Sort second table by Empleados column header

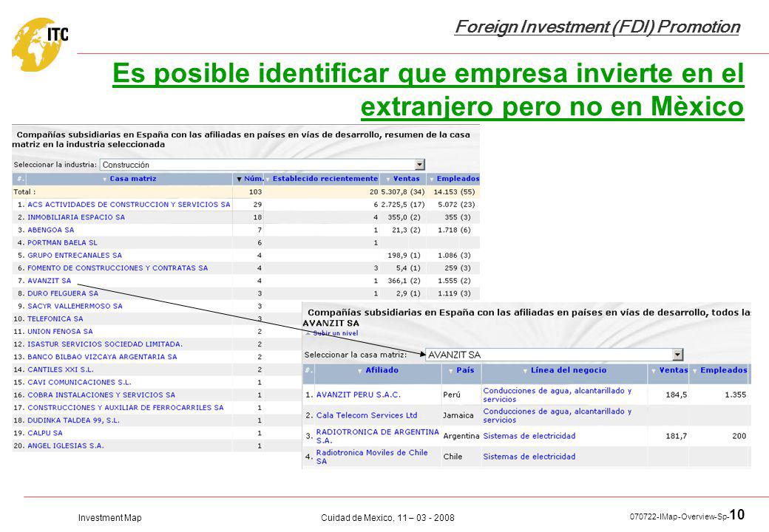(x=723, y=370)
